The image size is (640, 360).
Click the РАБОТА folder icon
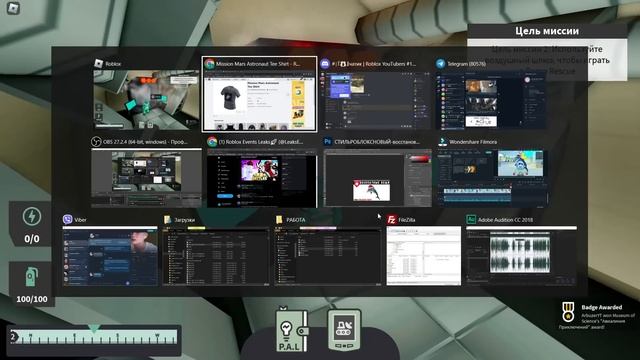[x=279, y=220]
